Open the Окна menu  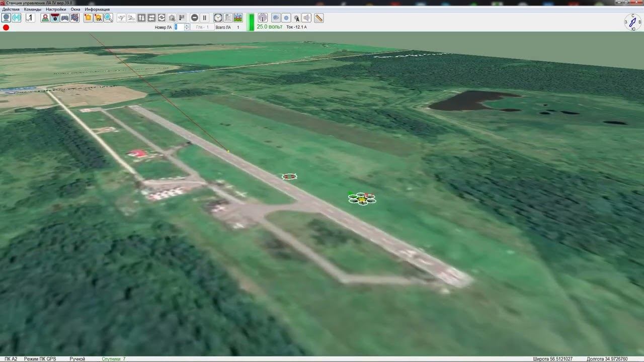[x=75, y=10]
